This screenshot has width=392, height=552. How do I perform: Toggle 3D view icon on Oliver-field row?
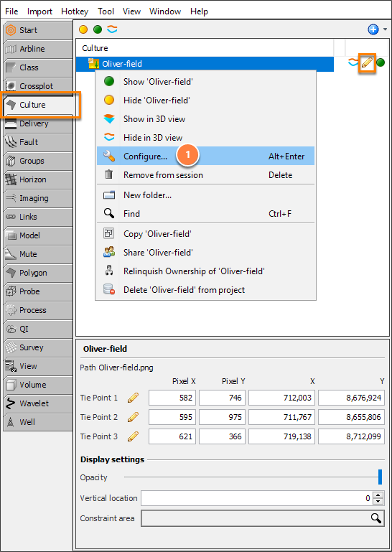353,63
